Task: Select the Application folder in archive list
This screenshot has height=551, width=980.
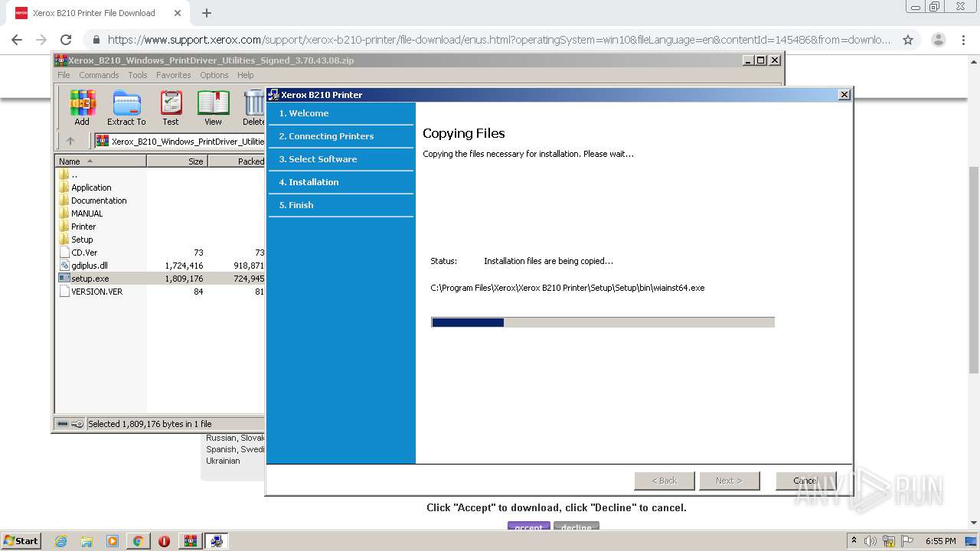Action: click(91, 187)
